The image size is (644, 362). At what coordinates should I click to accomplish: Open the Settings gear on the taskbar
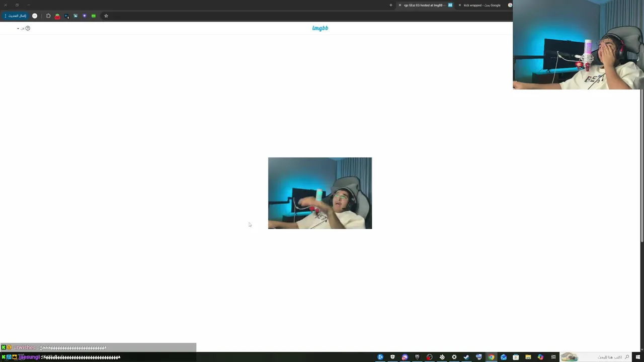[x=454, y=357]
